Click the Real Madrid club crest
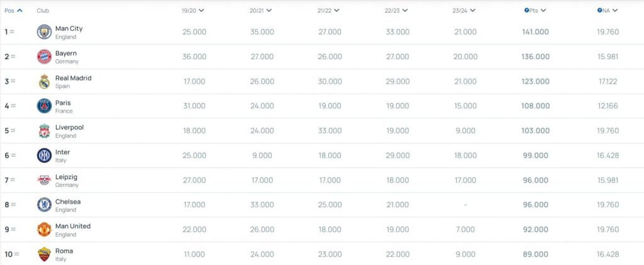The image size is (644, 265). [x=45, y=81]
